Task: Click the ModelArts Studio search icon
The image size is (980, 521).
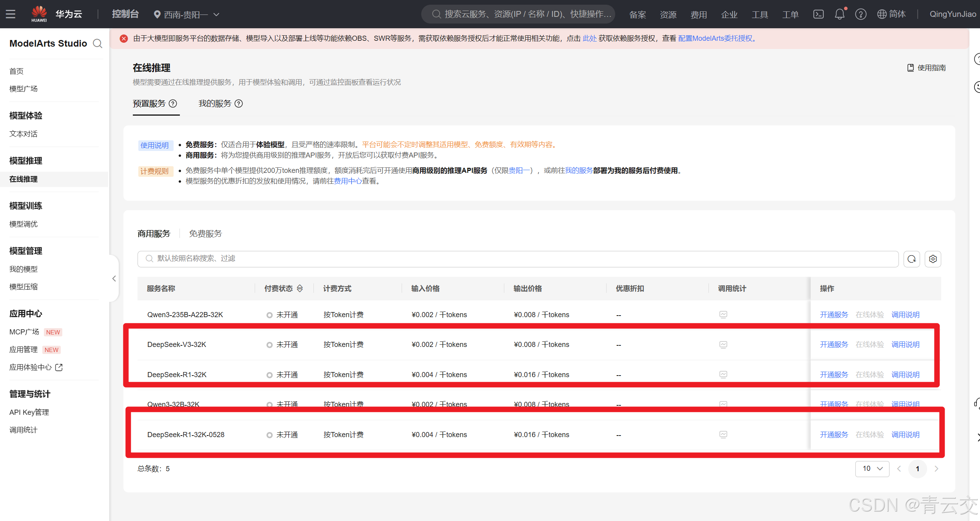Action: tap(98, 44)
